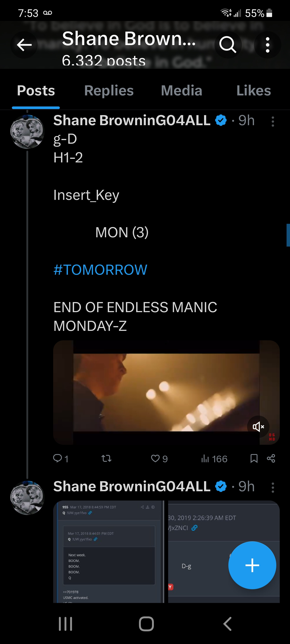This screenshot has width=290, height=644.
Task: Select the Posts tab
Action: (36, 91)
